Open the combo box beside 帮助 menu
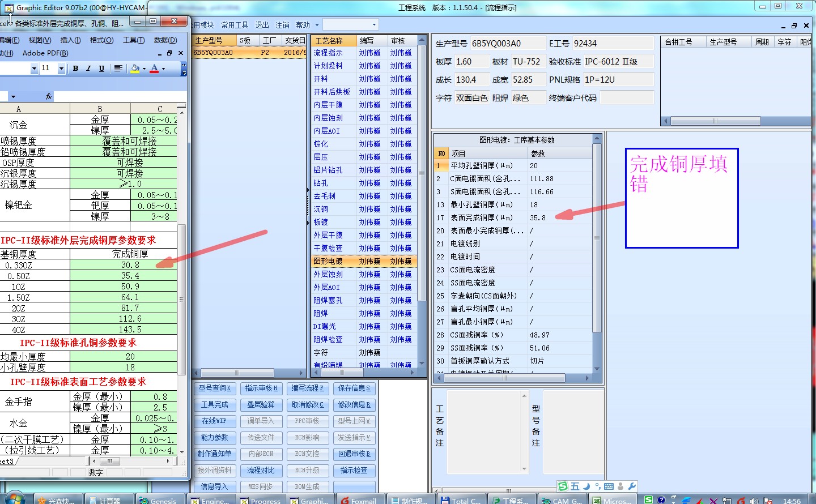The image size is (816, 504). click(350, 25)
